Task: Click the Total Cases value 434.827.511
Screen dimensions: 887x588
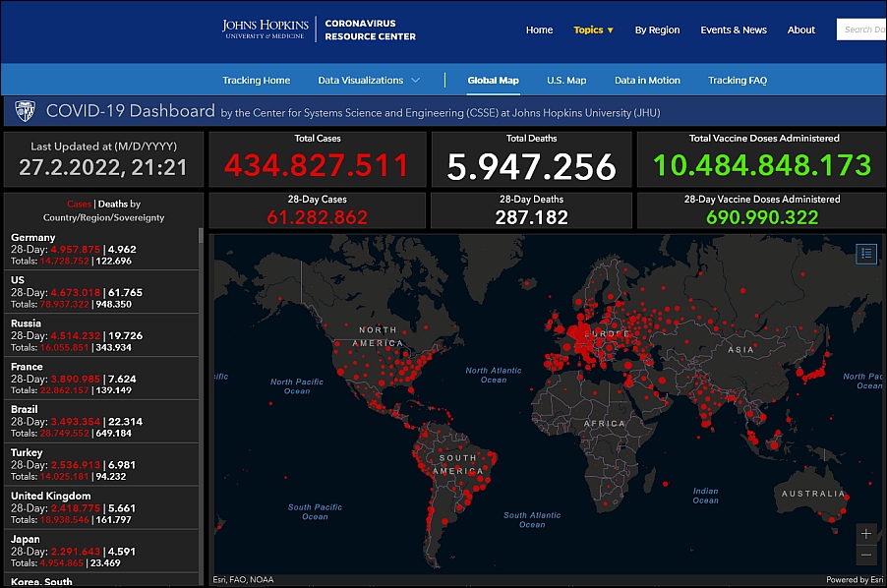Action: [317, 165]
